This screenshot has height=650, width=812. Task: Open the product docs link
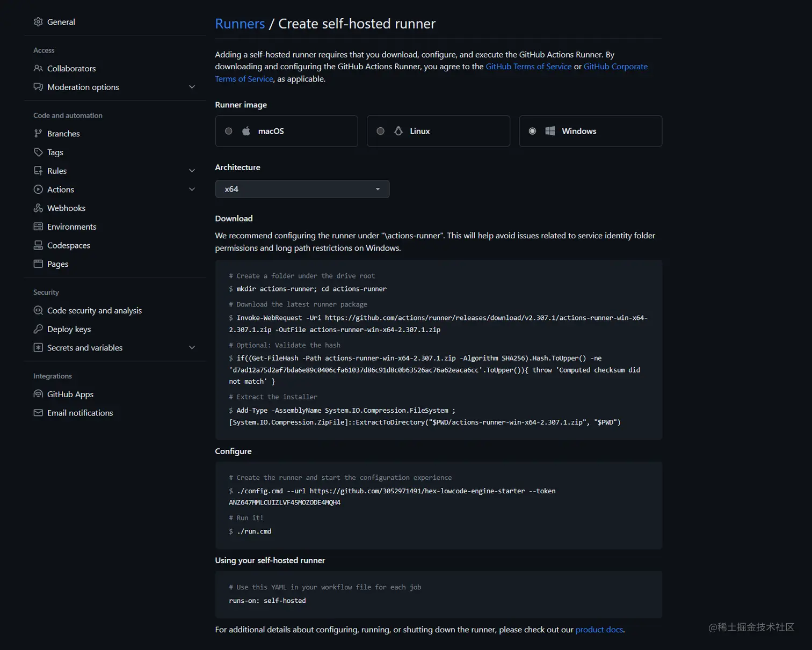point(599,630)
